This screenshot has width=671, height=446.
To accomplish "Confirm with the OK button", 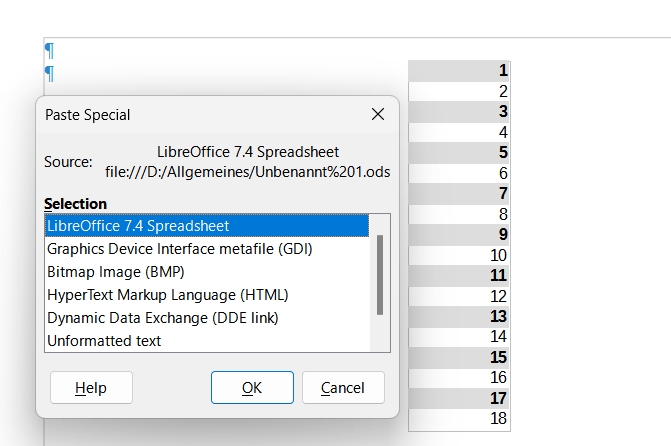I will point(252,387).
